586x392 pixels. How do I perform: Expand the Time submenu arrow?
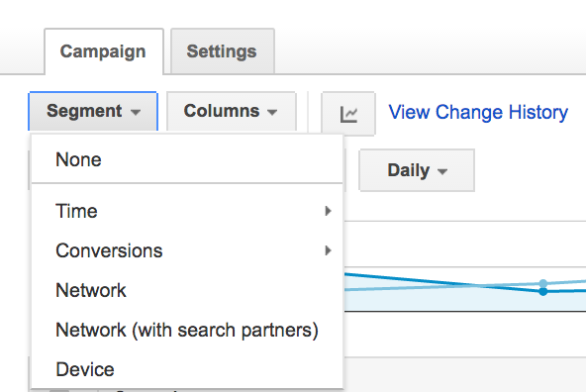pos(328,211)
